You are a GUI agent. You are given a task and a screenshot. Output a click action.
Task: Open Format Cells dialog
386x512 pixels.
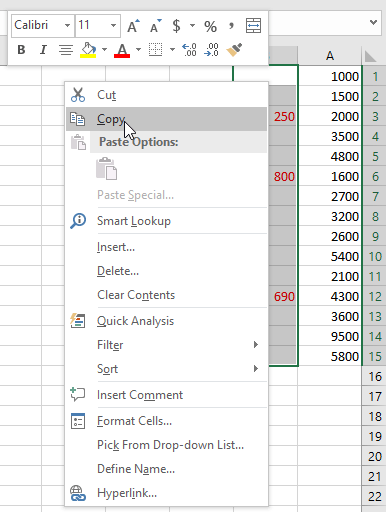(167, 421)
